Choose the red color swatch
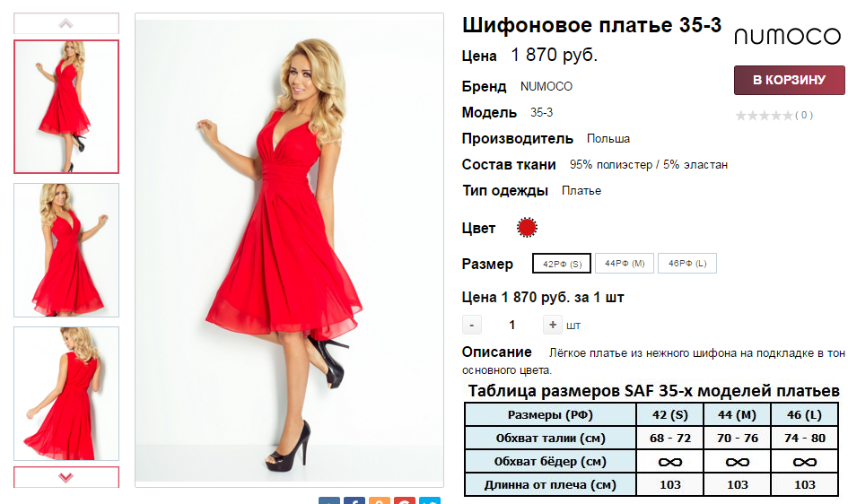Viewport: 848px width, 504px height. 527,228
